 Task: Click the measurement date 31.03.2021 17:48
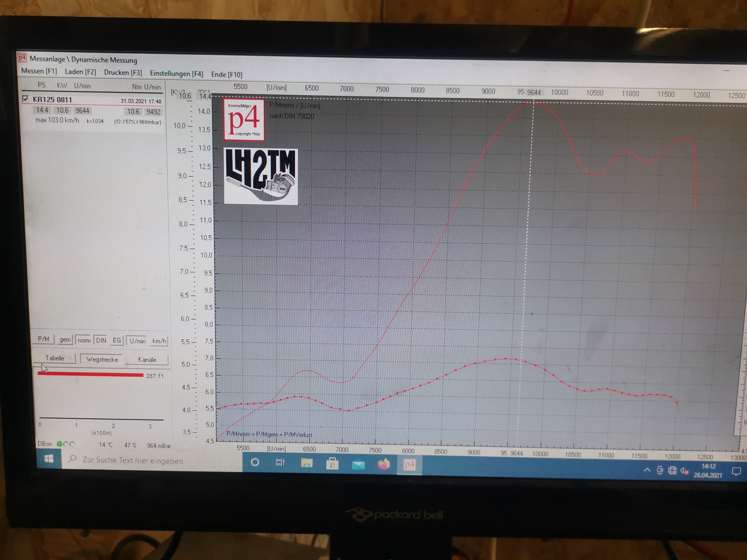(x=141, y=101)
